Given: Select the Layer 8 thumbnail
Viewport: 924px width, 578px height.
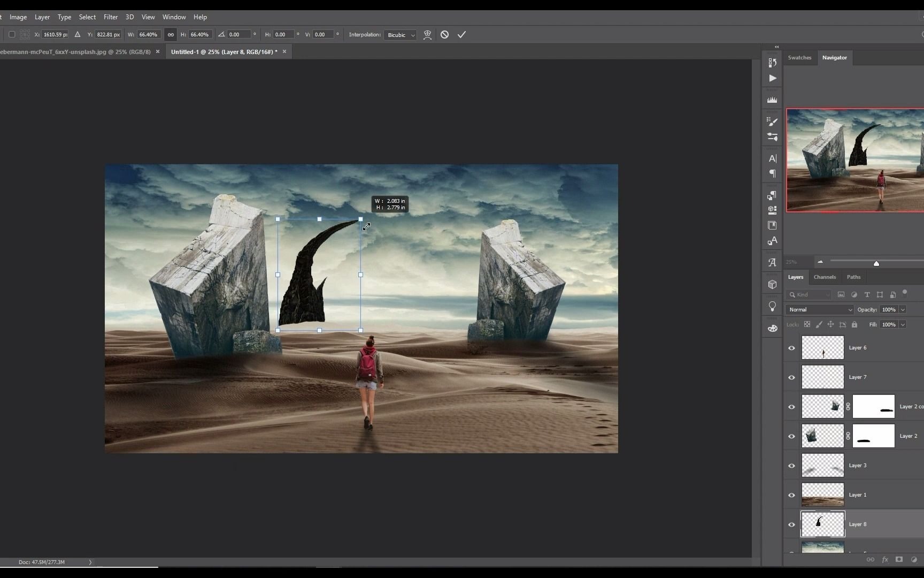Looking at the screenshot, I should 822,524.
